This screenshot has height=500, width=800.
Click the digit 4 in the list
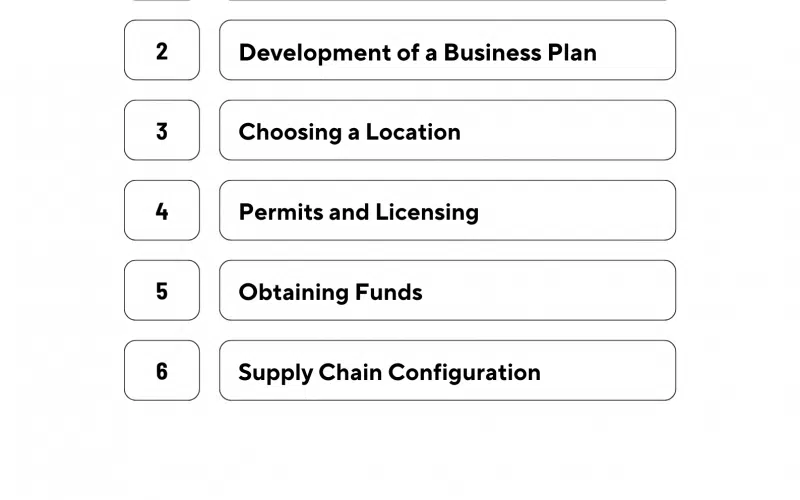(x=162, y=210)
